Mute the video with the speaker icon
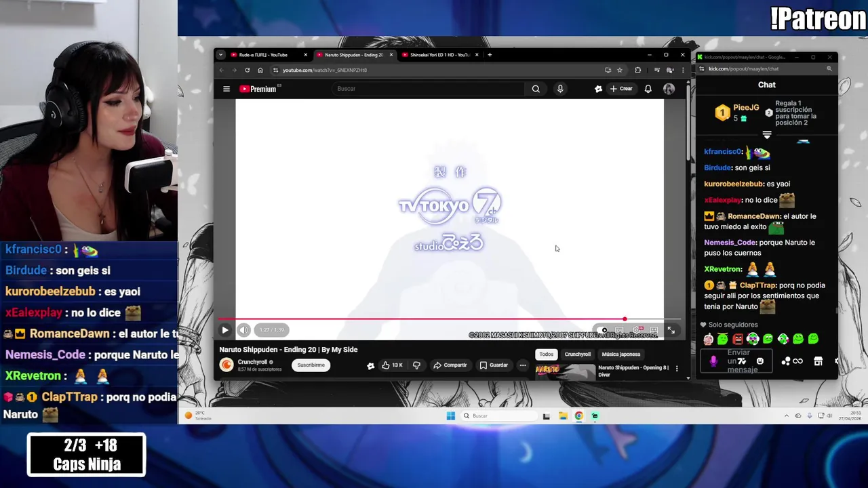The width and height of the screenshot is (868, 488). 243,330
